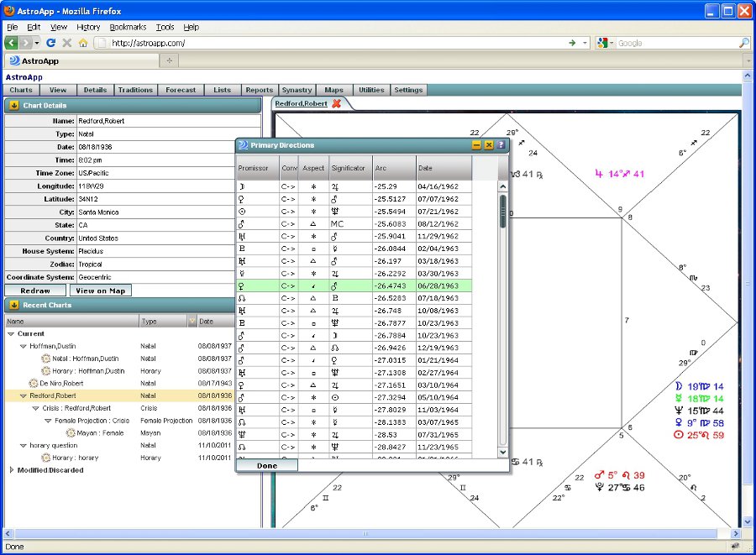
Task: Close the Redford,Robert chart tab with red X
Action: pos(337,104)
